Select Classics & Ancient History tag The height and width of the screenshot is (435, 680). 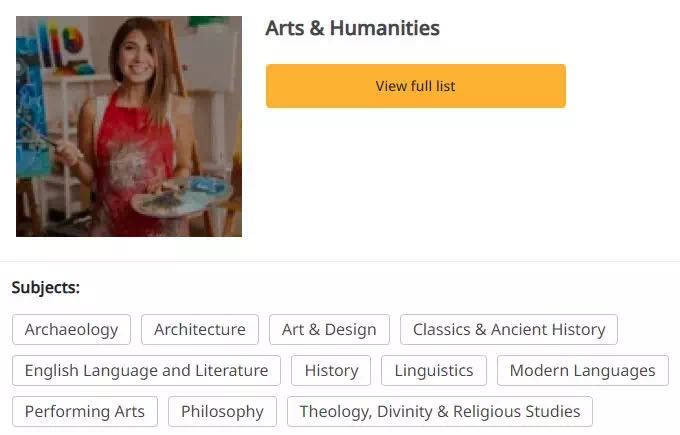509,329
